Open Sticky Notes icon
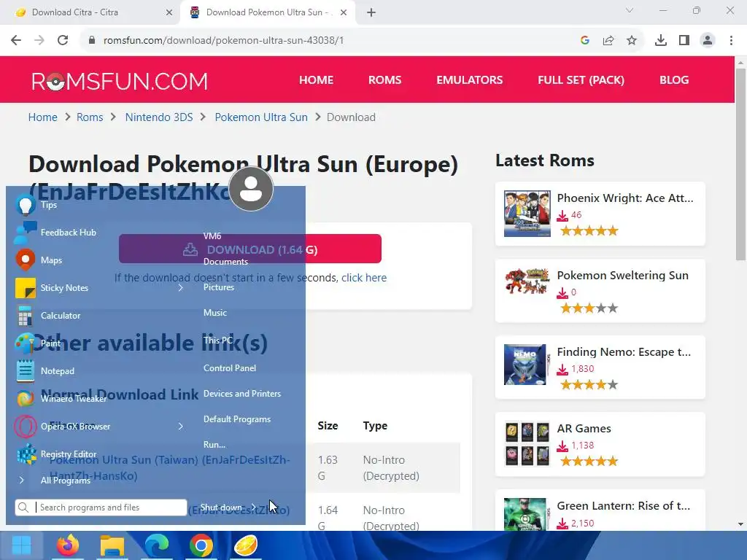The height and width of the screenshot is (560, 747). (26, 287)
